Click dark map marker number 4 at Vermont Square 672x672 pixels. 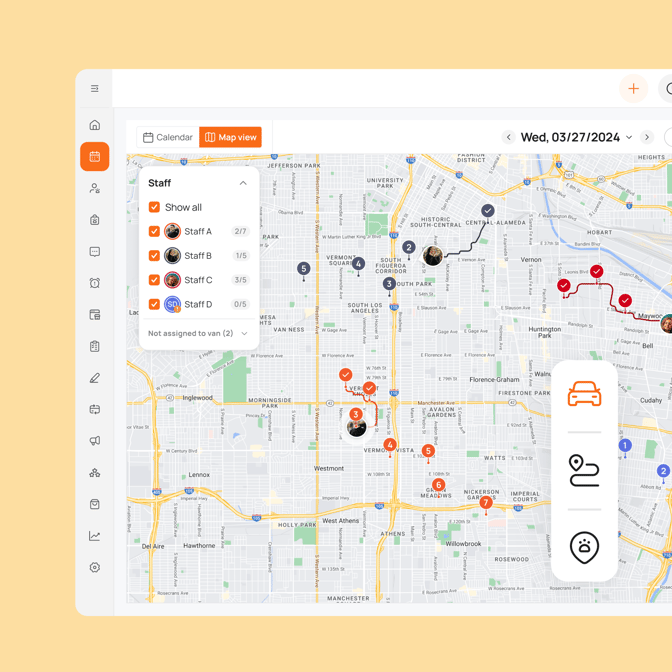coord(359,264)
